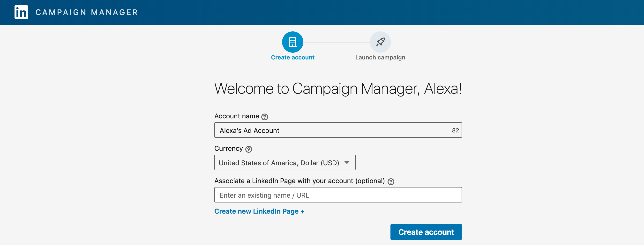Focus the Enter an existing name / URL field
This screenshot has width=644, height=245.
tap(338, 195)
